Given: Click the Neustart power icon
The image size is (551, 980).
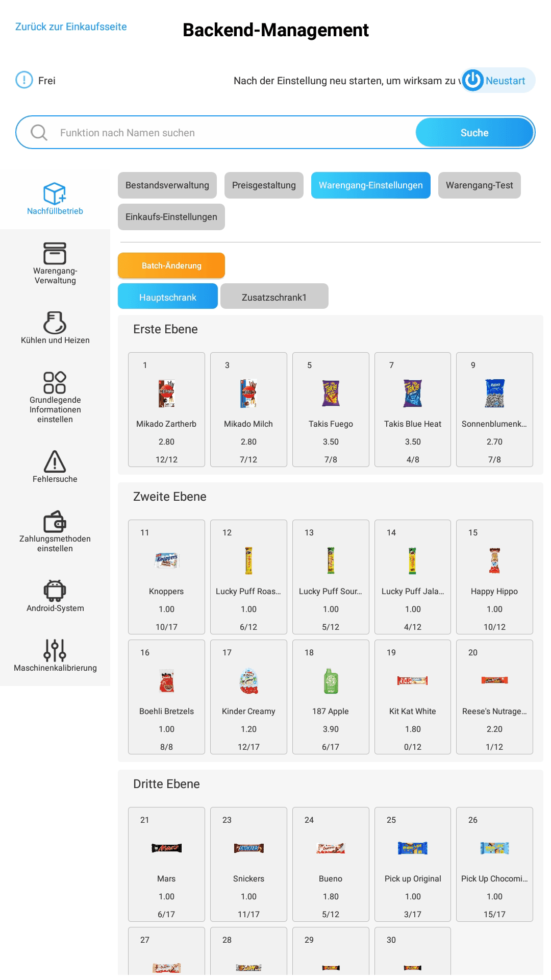Looking at the screenshot, I should tap(473, 80).
